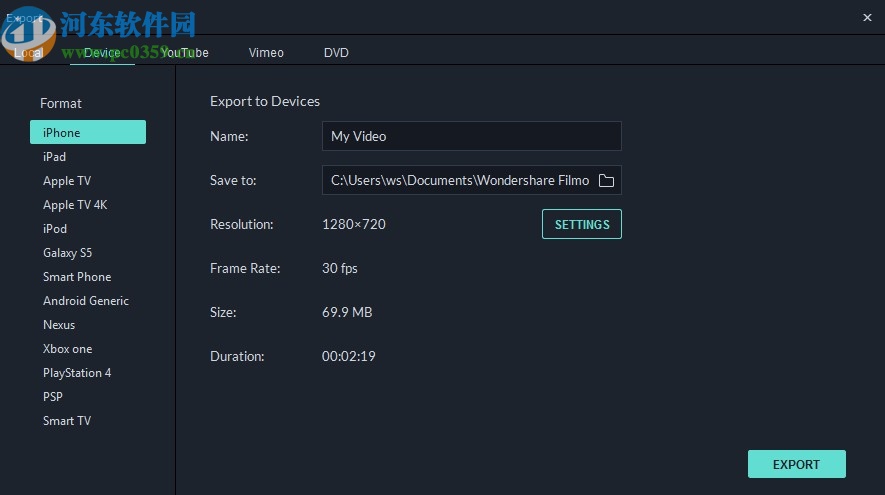885x495 pixels.
Task: Switch to the Local tab
Action: pos(29,53)
